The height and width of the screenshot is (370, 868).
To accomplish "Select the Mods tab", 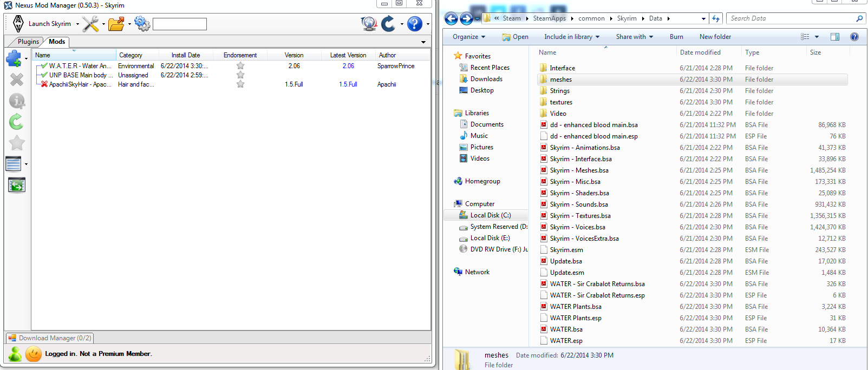I will coord(57,42).
